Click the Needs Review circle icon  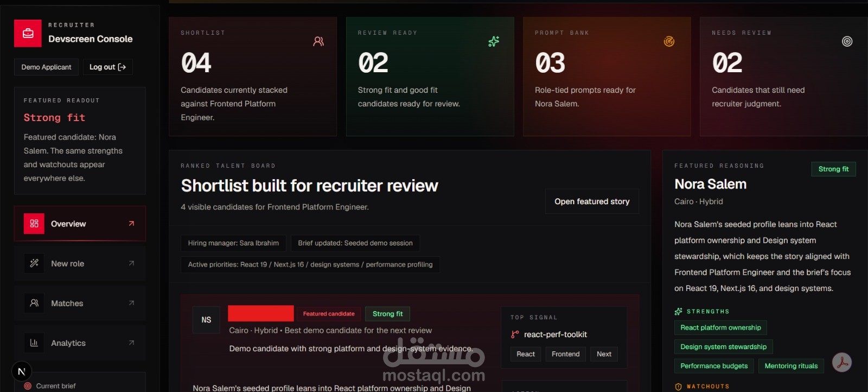click(847, 41)
